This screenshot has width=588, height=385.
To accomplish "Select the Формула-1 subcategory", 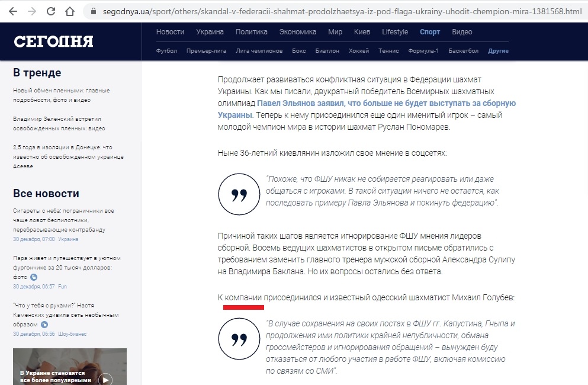I will point(423,51).
